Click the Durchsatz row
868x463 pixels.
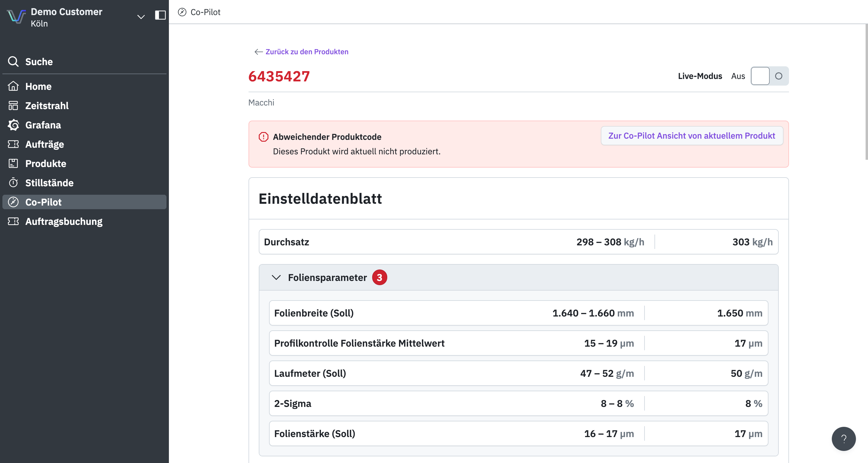(x=518, y=242)
